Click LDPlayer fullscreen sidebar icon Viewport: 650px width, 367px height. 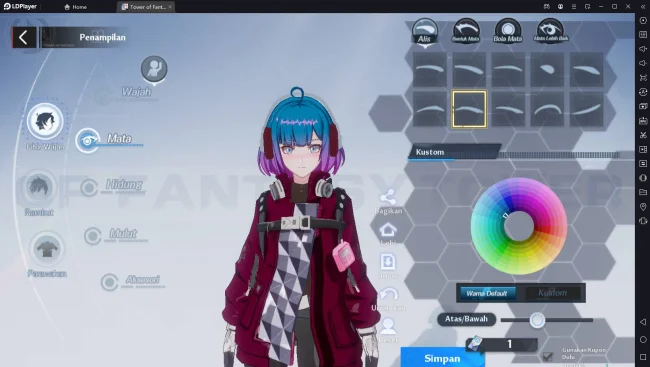pos(643,78)
